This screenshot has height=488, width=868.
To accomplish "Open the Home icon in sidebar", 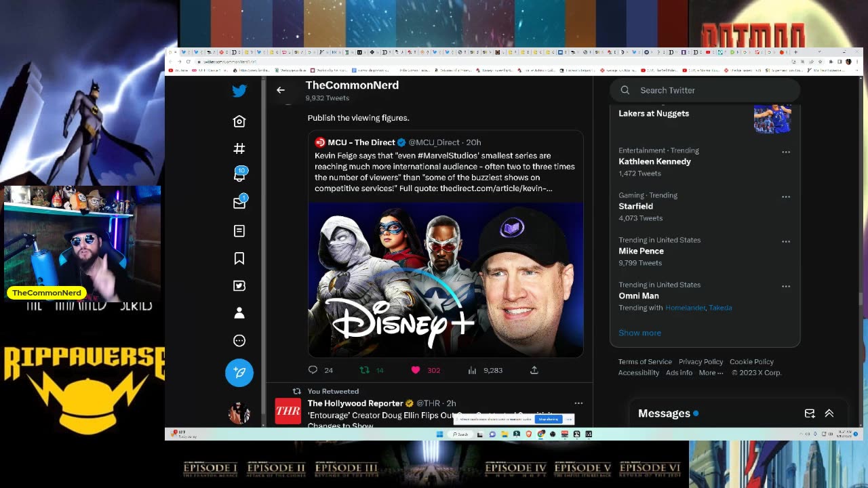I will pos(239,121).
